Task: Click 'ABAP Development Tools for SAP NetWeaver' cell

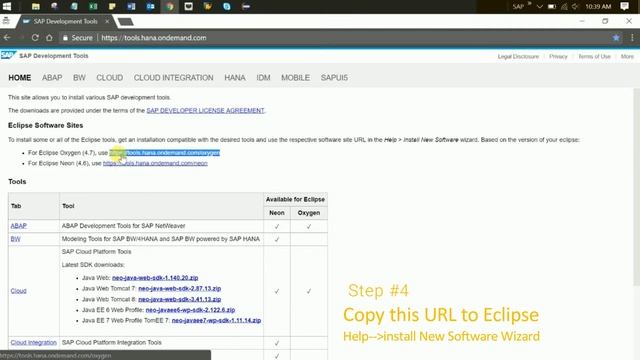Action: pyautogui.click(x=161, y=226)
